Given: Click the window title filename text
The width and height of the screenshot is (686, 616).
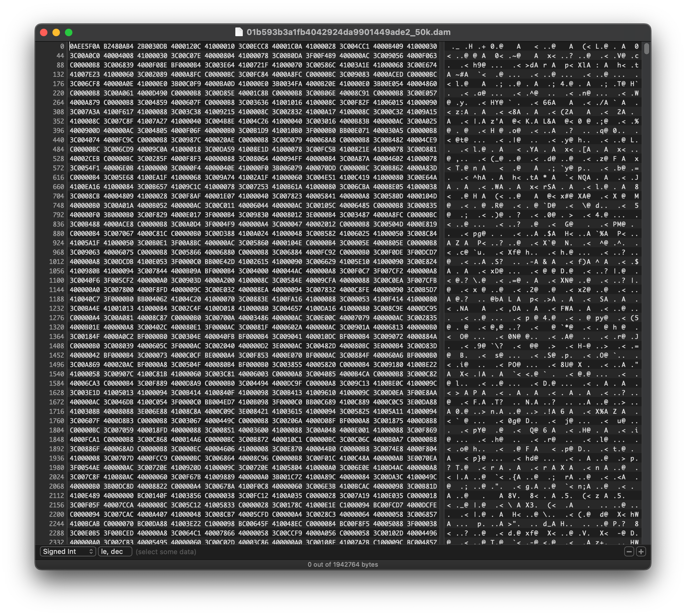Looking at the screenshot, I should click(348, 32).
